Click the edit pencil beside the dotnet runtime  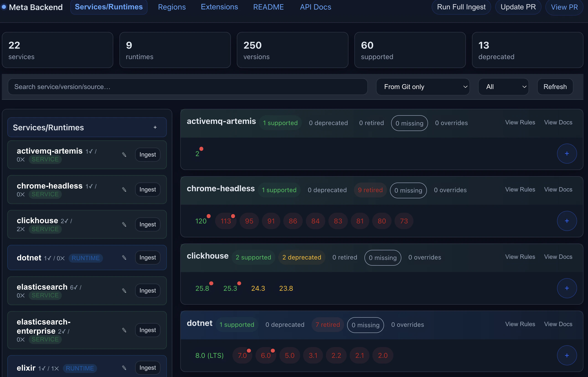coord(124,258)
